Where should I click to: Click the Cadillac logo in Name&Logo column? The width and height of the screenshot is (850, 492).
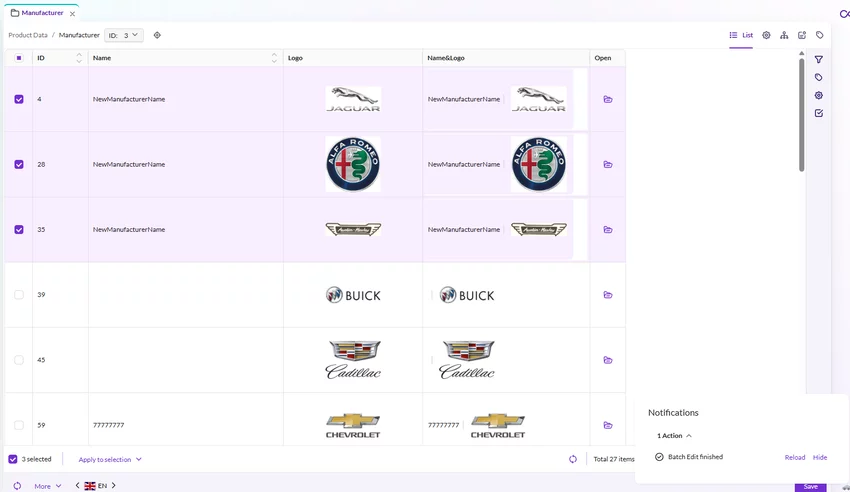point(467,360)
